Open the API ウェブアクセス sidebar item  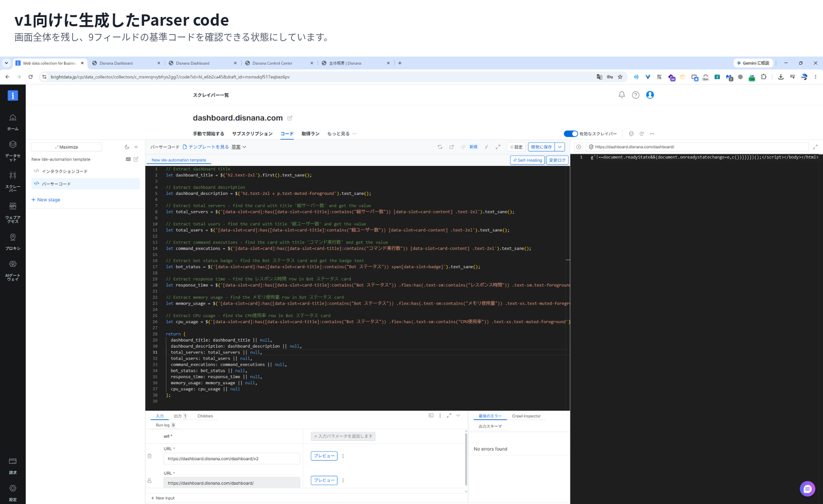click(x=13, y=212)
